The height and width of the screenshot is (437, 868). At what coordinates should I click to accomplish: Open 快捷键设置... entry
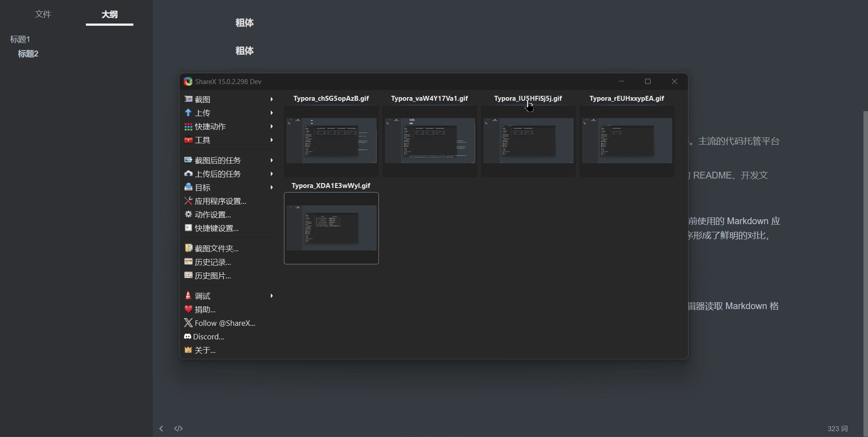point(229,228)
